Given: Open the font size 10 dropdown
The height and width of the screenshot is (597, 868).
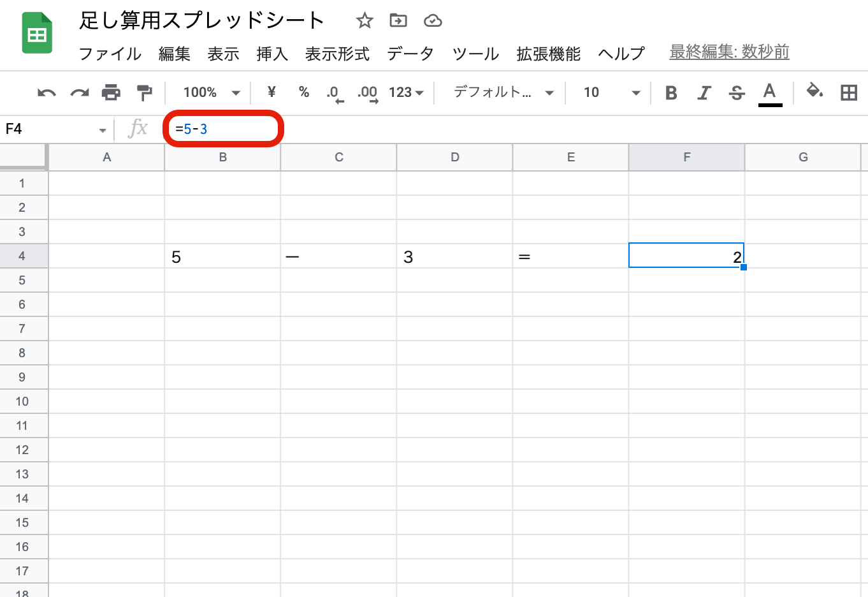Looking at the screenshot, I should click(x=612, y=92).
